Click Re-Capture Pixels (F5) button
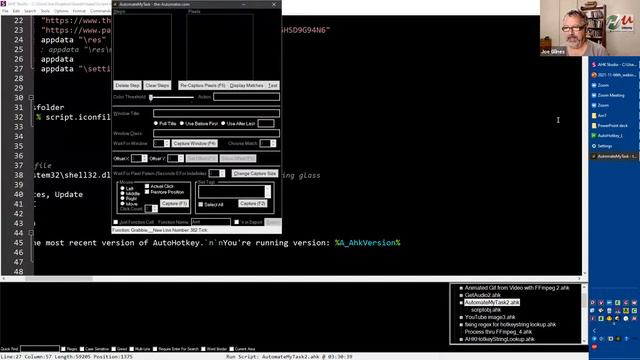The width and height of the screenshot is (640, 360). pyautogui.click(x=202, y=86)
